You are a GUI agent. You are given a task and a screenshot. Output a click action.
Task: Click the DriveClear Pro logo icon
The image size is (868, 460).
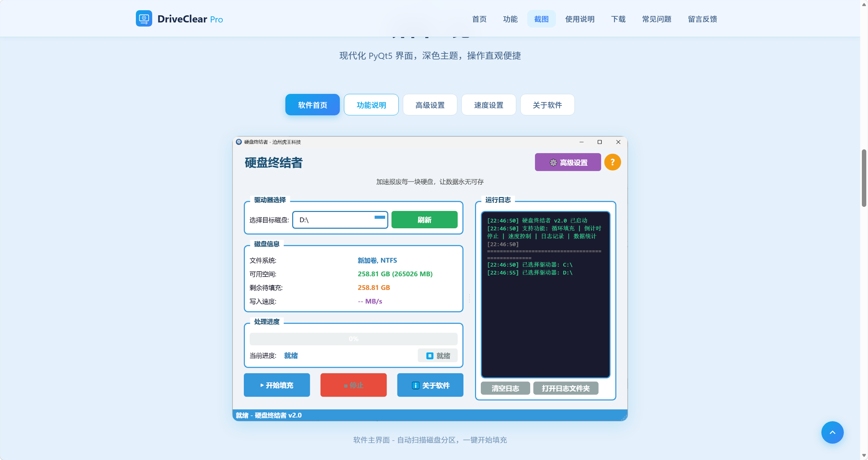[144, 18]
